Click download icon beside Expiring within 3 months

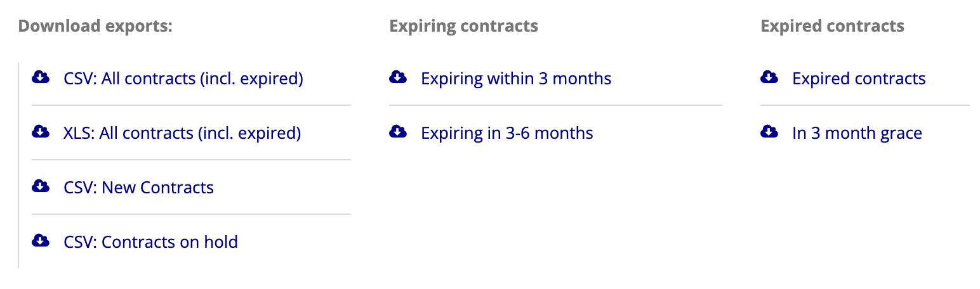click(x=398, y=78)
